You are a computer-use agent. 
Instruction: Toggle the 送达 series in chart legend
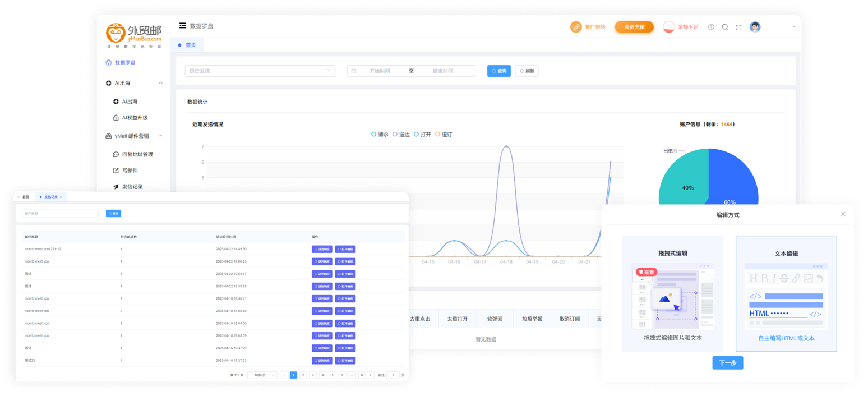401,135
